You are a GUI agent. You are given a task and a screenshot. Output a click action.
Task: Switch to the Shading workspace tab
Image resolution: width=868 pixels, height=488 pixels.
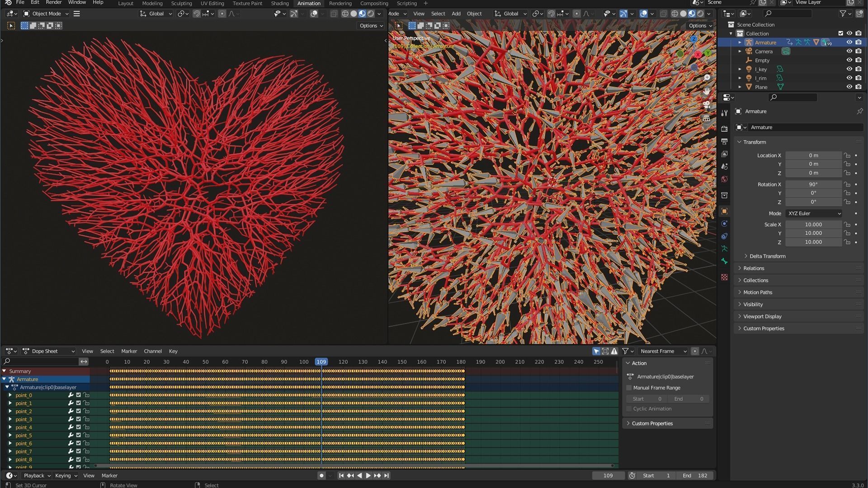point(279,3)
